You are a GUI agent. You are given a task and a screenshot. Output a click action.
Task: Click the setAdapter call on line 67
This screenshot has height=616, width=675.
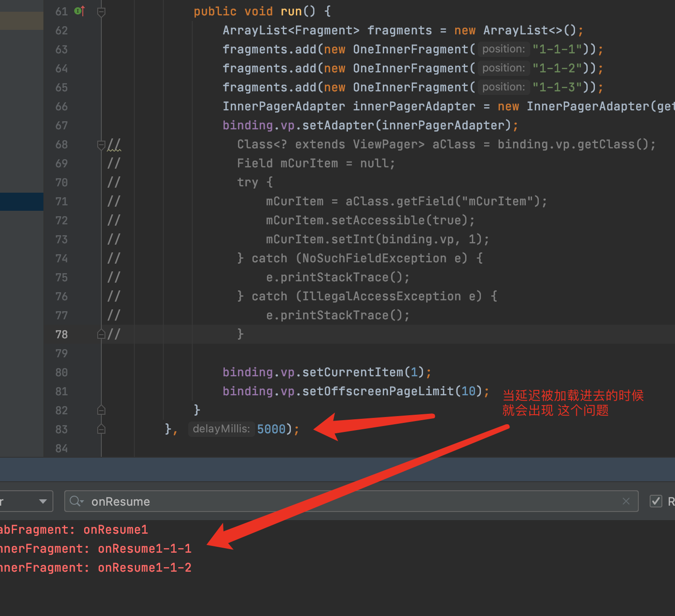tap(338, 125)
